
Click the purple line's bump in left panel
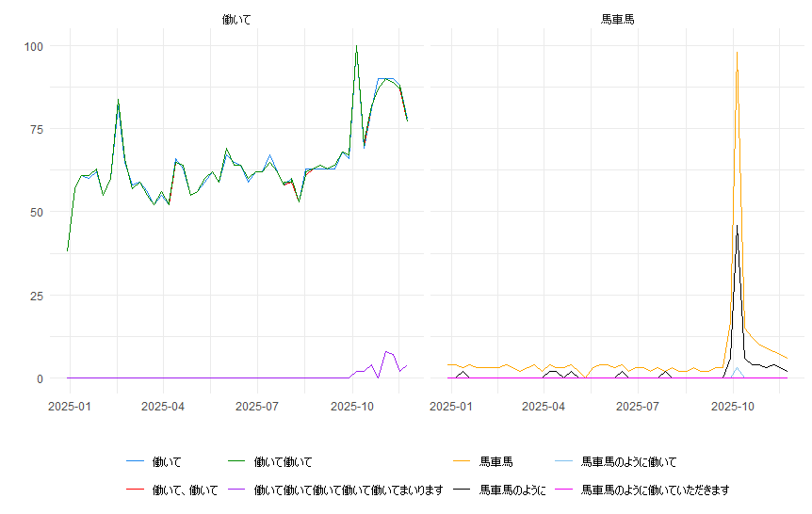point(386,352)
